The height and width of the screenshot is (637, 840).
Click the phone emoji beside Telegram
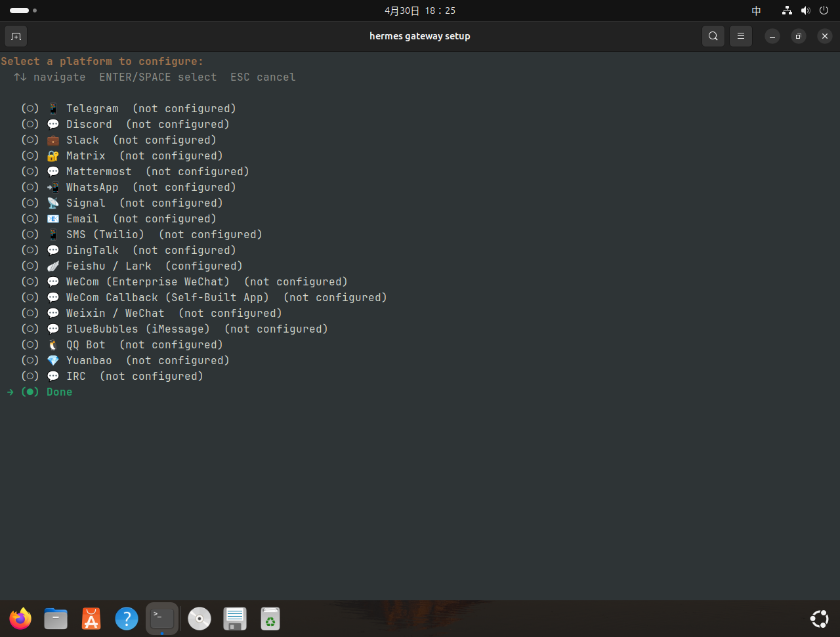(53, 109)
